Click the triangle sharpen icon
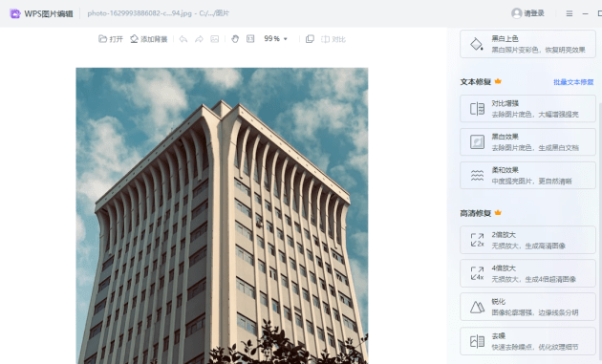602x364 pixels. pyautogui.click(x=477, y=307)
